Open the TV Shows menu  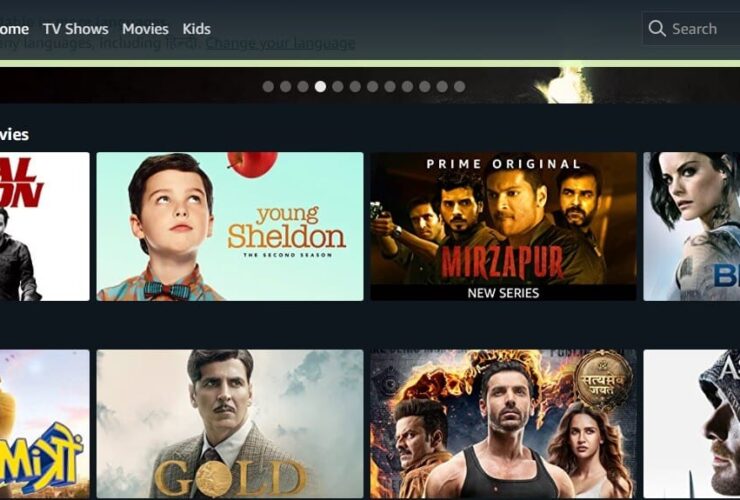point(76,29)
